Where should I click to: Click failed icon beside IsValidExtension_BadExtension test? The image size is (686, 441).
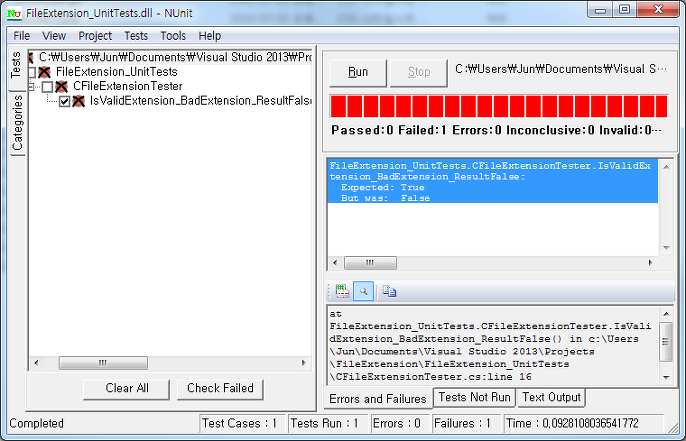[x=78, y=101]
